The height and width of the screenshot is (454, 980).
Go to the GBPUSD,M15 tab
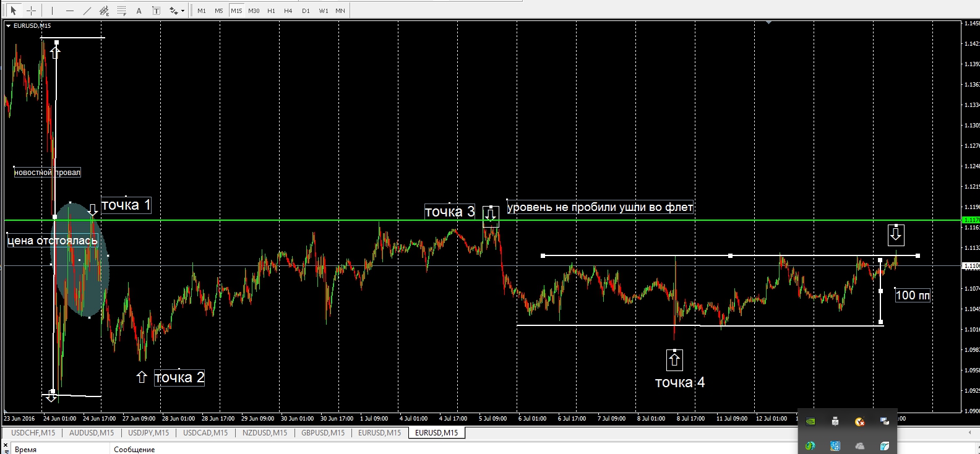click(323, 433)
